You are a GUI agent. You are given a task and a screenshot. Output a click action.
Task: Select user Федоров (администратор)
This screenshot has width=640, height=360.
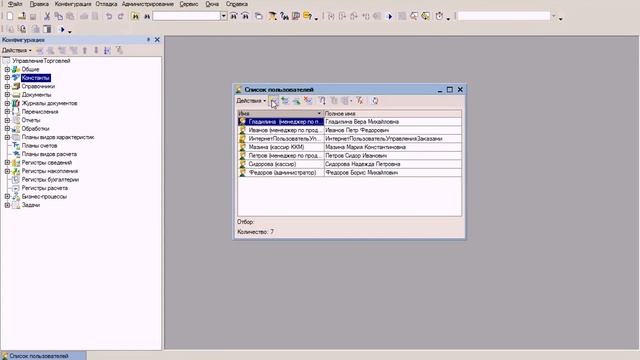[282, 173]
